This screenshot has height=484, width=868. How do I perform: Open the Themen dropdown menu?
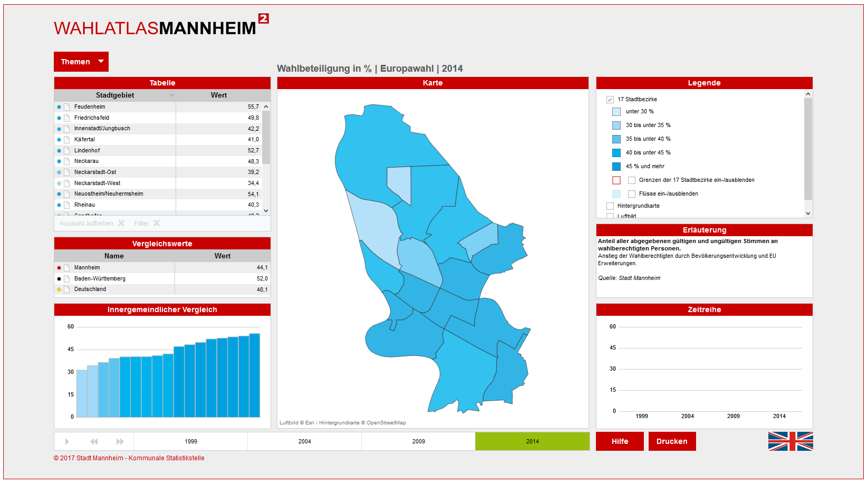[81, 62]
